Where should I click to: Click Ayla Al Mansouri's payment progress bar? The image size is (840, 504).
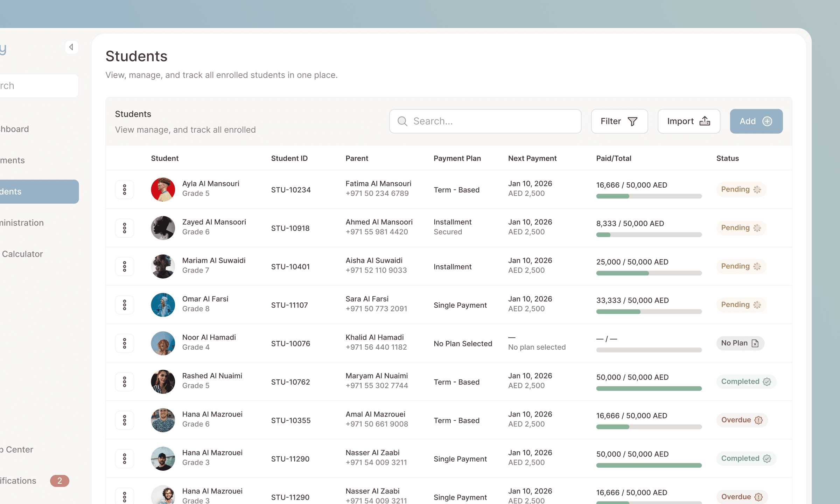coord(649,196)
